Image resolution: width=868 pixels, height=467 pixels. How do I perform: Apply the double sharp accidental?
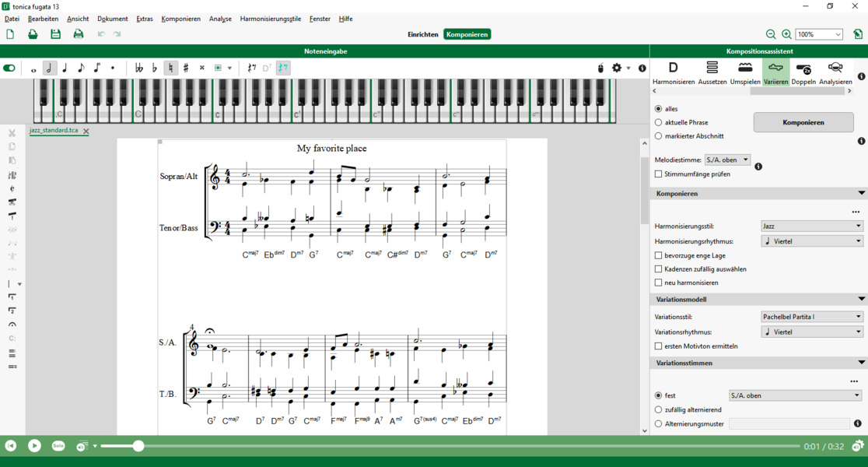point(202,68)
